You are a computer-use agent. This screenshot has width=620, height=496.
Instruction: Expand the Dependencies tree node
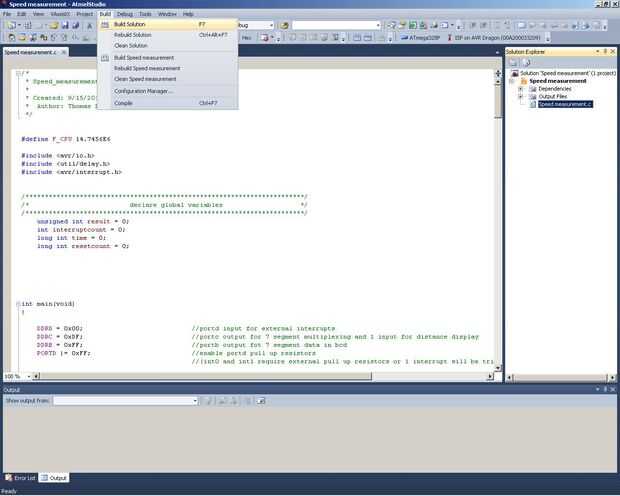521,89
